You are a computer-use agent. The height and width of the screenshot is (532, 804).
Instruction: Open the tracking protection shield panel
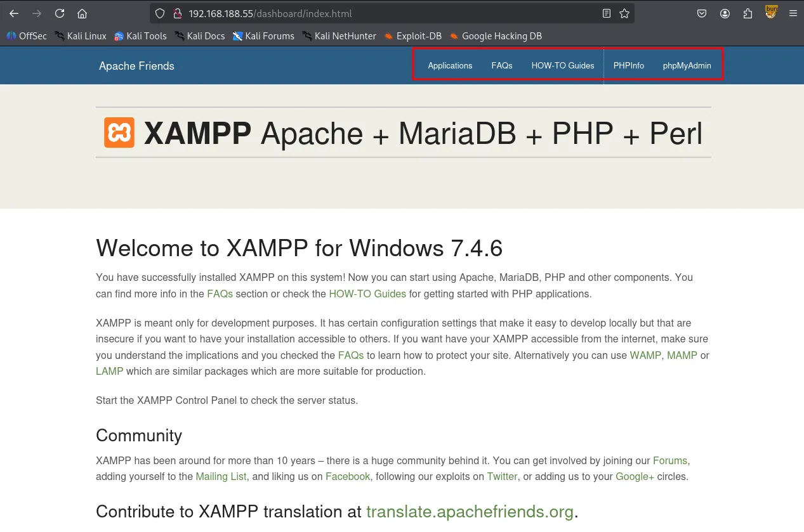(x=159, y=13)
